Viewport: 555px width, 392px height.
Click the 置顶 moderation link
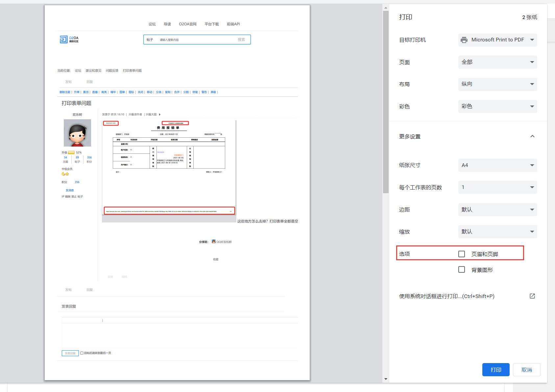point(86,92)
